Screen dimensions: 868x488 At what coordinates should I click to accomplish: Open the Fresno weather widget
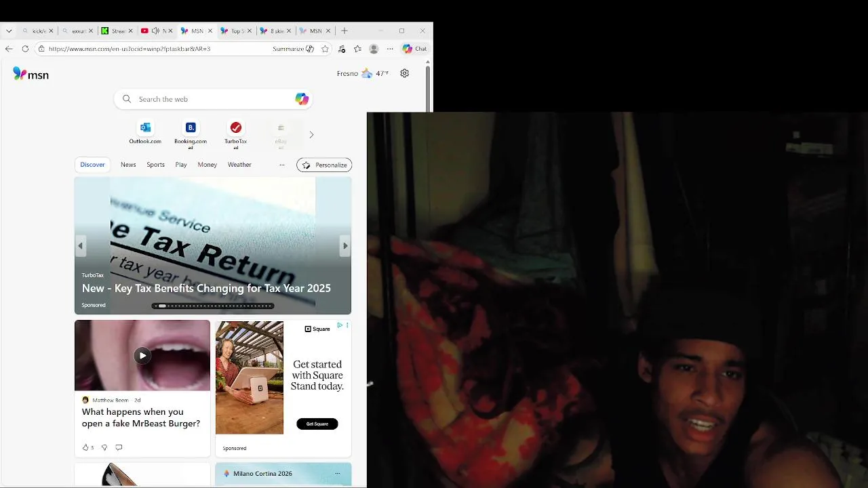[x=363, y=73]
